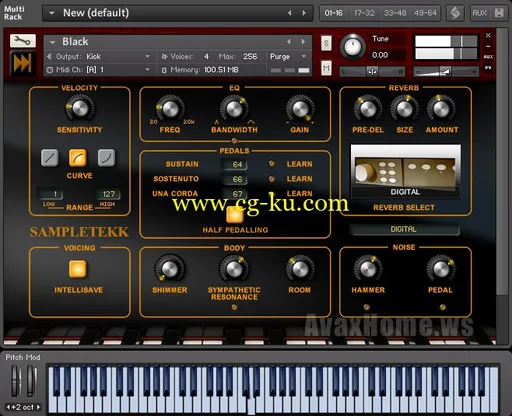Viewport: 512px width, 416px height.
Task: Solo the Black instrument with S button
Action: [x=326, y=43]
